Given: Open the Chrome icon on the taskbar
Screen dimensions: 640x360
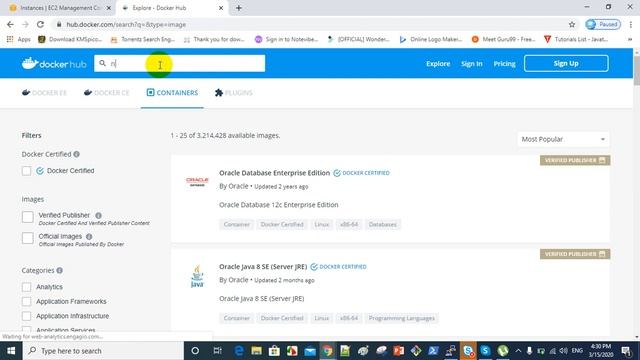Looking at the screenshot, I should coord(327,351).
